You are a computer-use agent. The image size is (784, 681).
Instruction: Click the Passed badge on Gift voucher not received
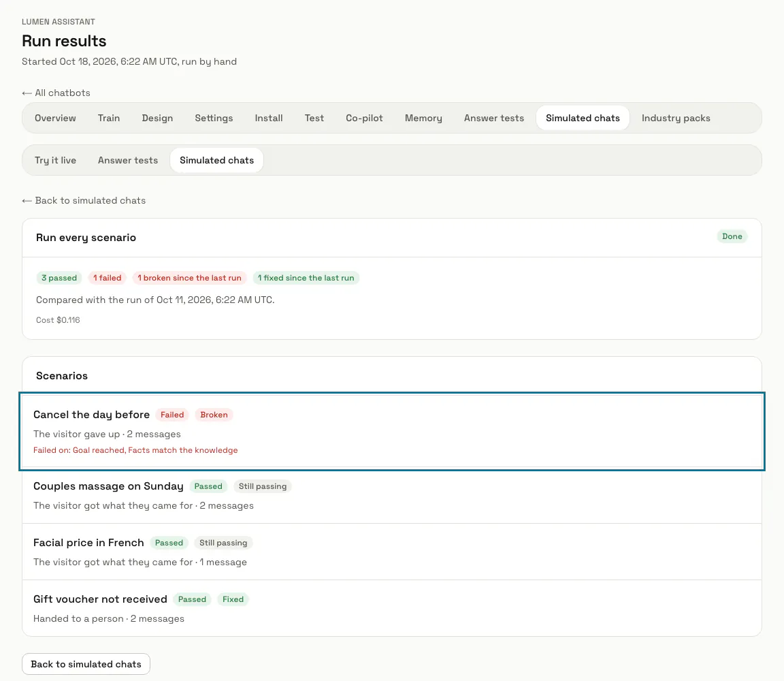pos(192,599)
